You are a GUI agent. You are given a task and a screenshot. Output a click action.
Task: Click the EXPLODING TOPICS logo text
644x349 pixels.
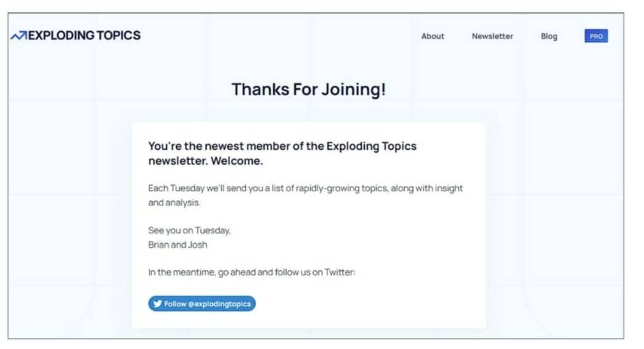[84, 35]
